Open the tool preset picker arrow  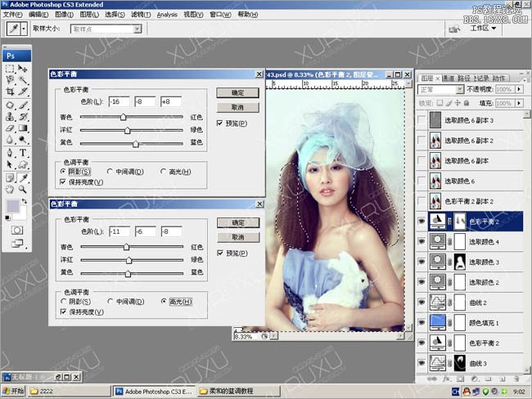tap(24, 29)
